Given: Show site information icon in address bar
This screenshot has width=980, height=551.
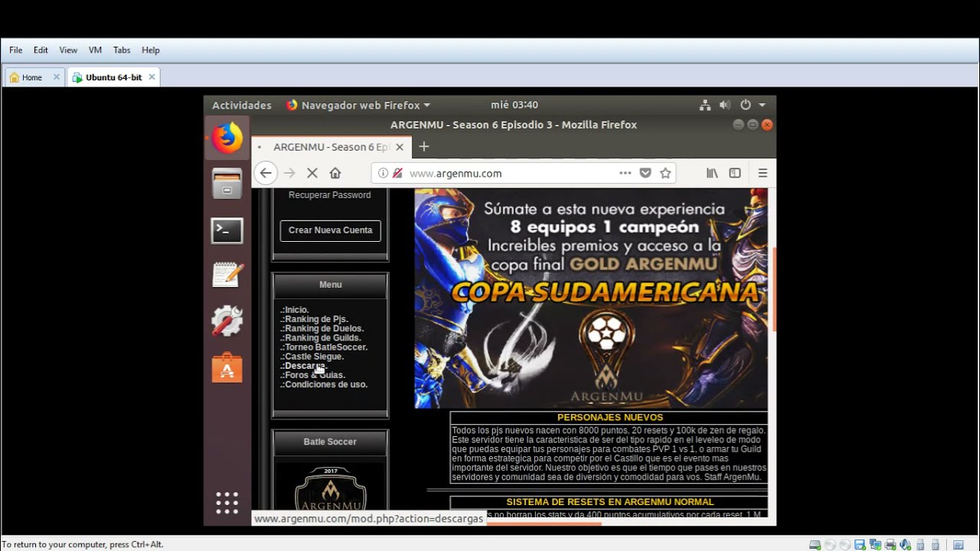Looking at the screenshot, I should pyautogui.click(x=383, y=173).
